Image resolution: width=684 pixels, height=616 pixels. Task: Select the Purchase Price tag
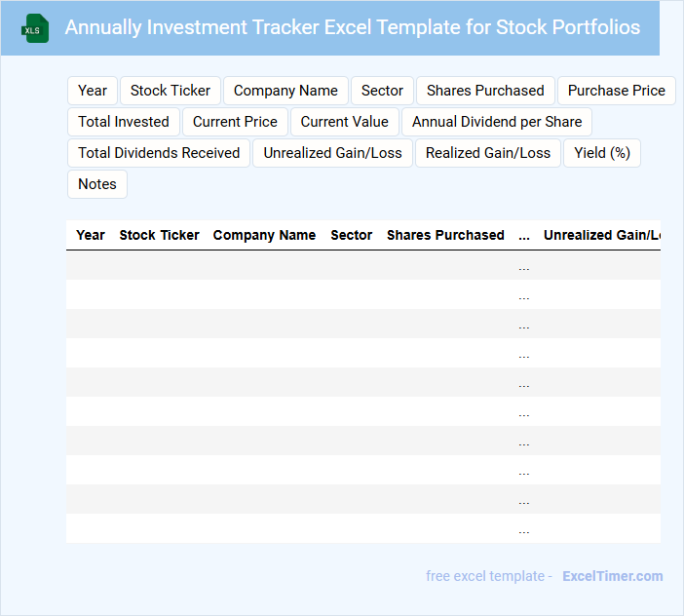coord(616,91)
